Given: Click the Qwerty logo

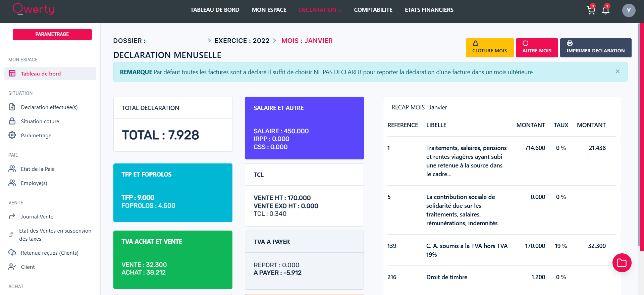Looking at the screenshot, I should click(33, 9).
